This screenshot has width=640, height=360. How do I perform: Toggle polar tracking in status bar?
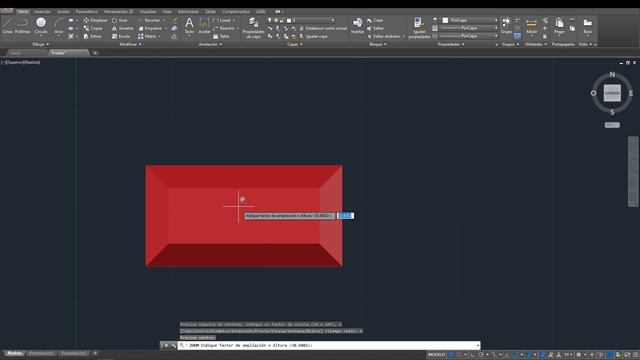[481, 355]
